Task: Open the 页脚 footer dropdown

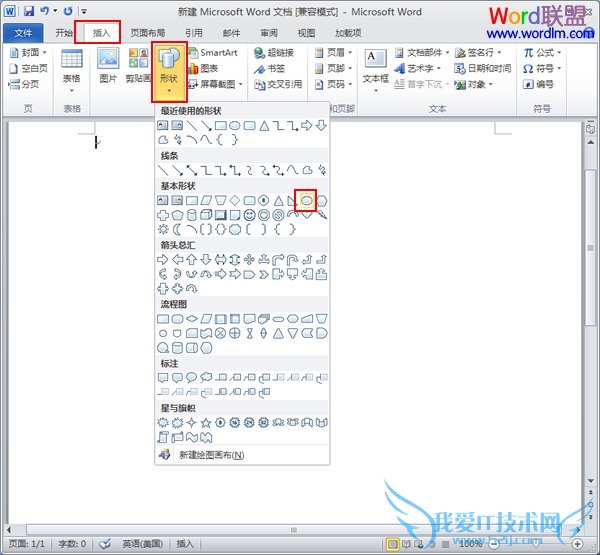Action: click(333, 68)
